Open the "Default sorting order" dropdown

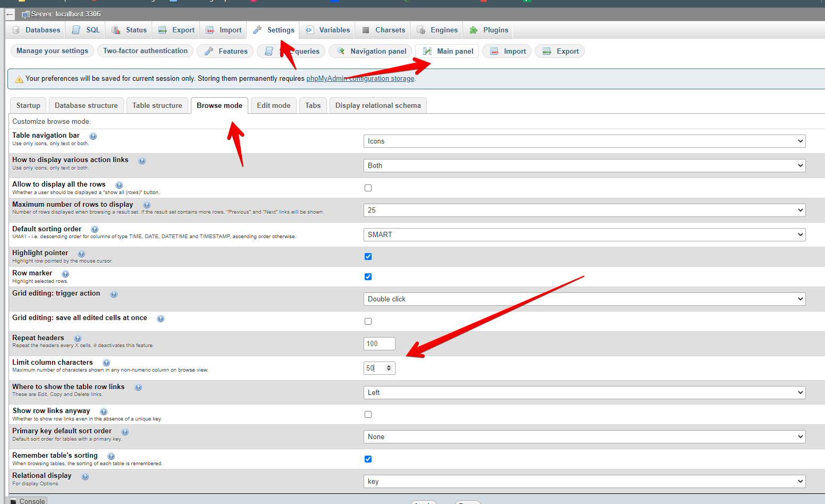(584, 234)
